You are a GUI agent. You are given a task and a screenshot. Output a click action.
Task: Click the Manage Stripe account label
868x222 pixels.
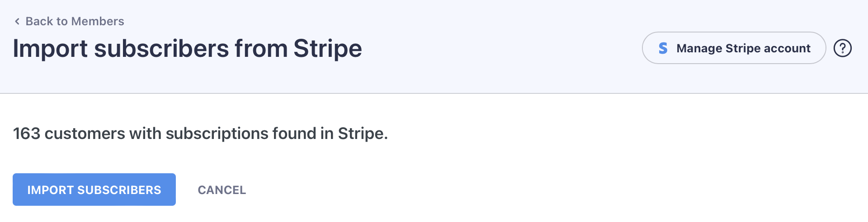[743, 48]
